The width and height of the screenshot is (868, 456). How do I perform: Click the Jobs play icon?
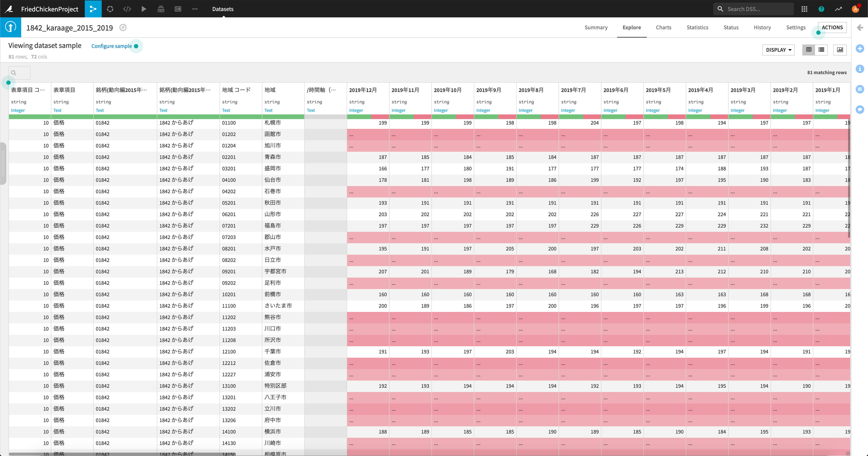144,9
